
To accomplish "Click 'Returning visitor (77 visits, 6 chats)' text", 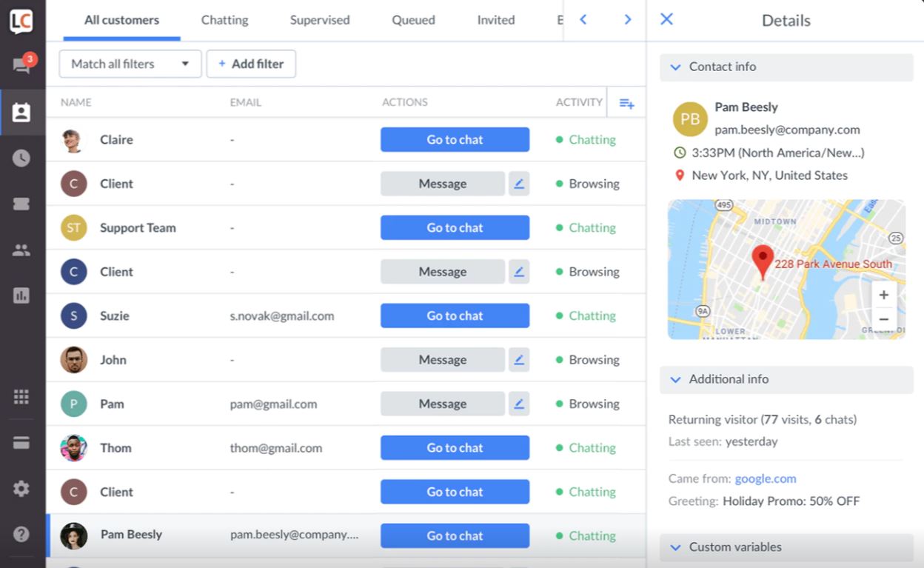I will (x=763, y=419).
